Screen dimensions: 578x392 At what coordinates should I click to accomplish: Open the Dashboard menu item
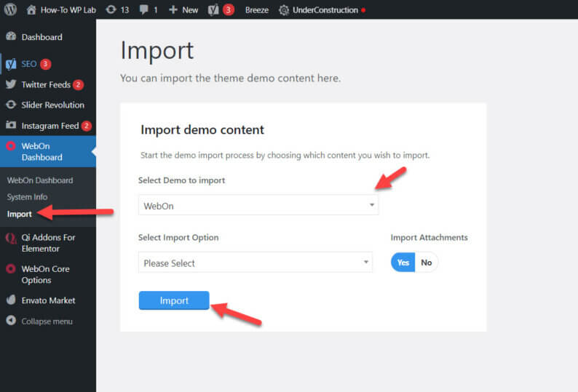(x=48, y=37)
